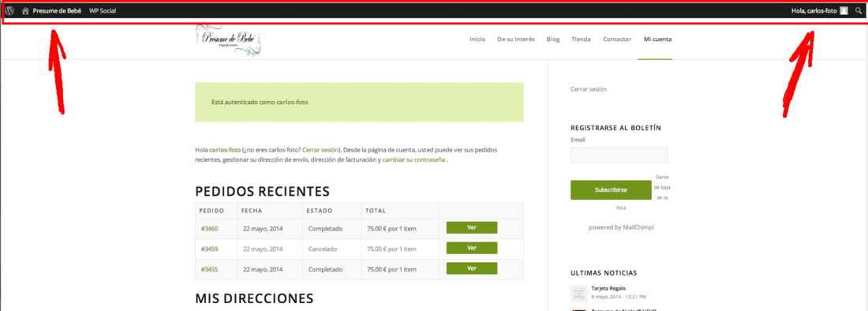Select the Mi cuenta navigation item
868x311 pixels.
(x=657, y=39)
